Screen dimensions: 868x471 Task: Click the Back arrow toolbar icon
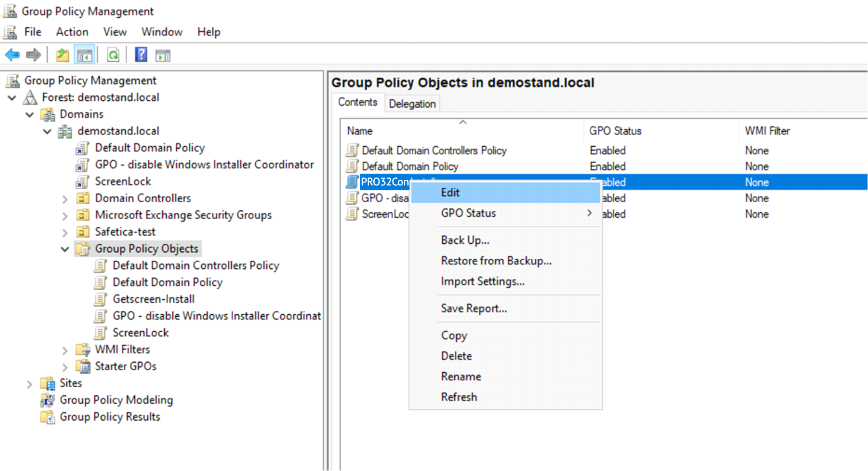12,55
